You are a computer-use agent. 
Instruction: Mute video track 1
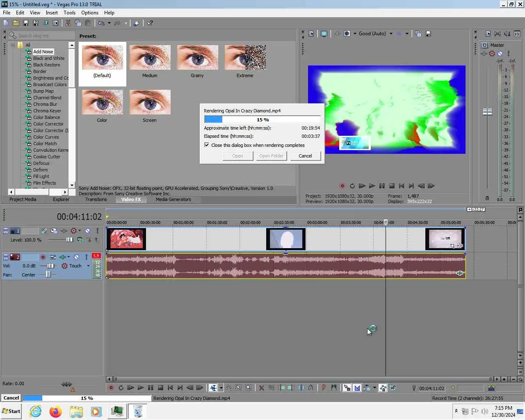[87, 231]
